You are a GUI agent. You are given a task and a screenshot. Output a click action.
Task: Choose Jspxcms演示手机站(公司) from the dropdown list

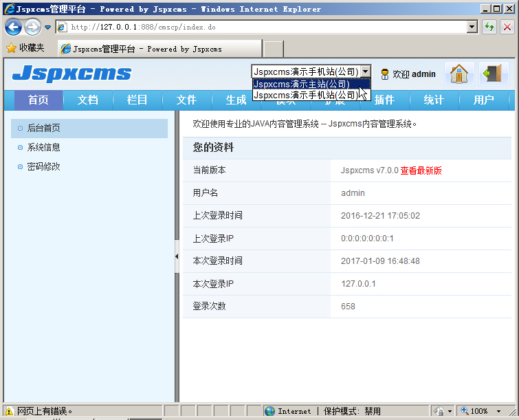pyautogui.click(x=311, y=96)
